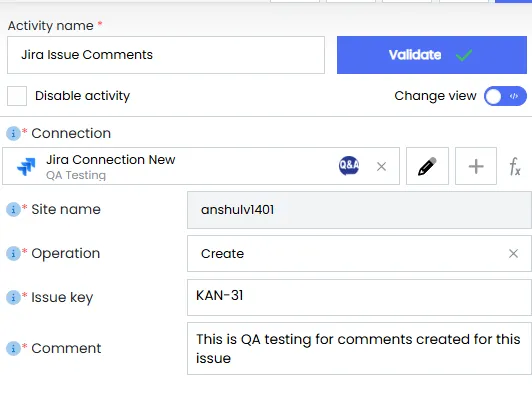
Task: Click the Comment info icon
Action: coord(14,348)
